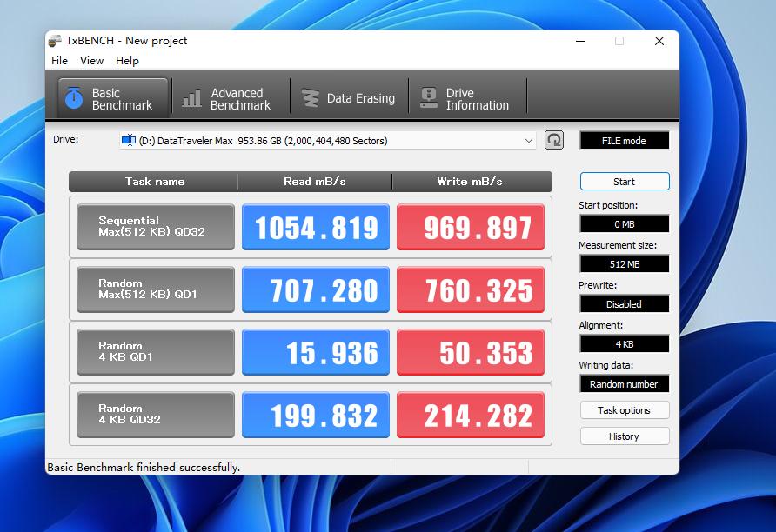Change Start position 0 MB value
Screen dimensions: 776x532
(624, 224)
